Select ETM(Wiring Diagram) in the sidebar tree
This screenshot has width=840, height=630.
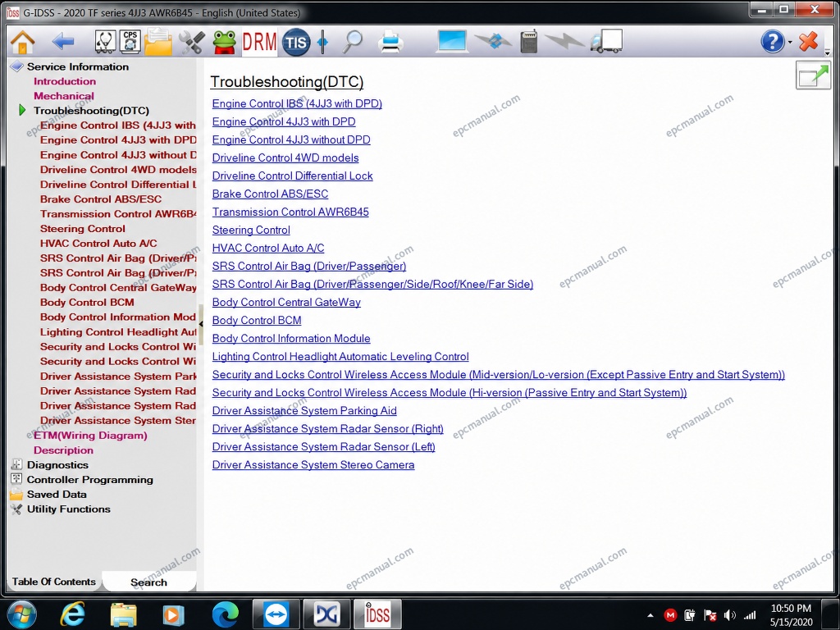(x=90, y=436)
